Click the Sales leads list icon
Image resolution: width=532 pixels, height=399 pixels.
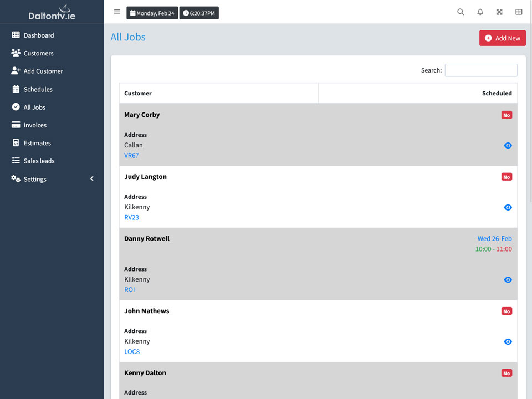pyautogui.click(x=16, y=161)
